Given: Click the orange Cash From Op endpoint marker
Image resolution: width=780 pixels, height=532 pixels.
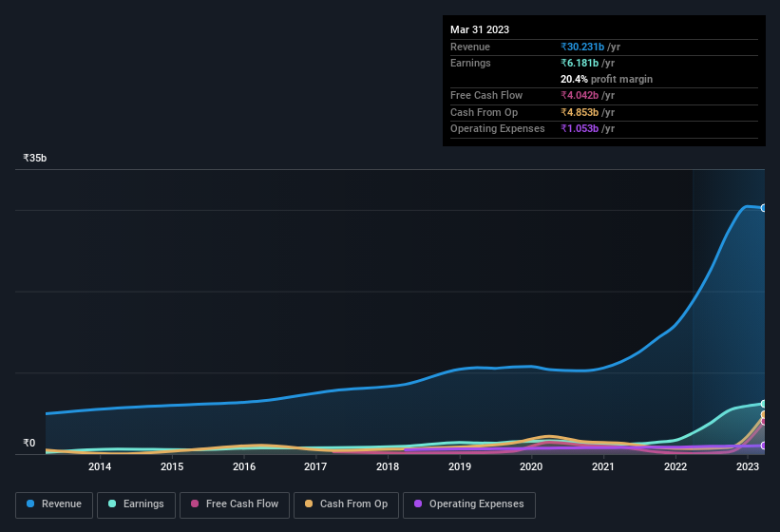Looking at the screenshot, I should click(x=764, y=414).
